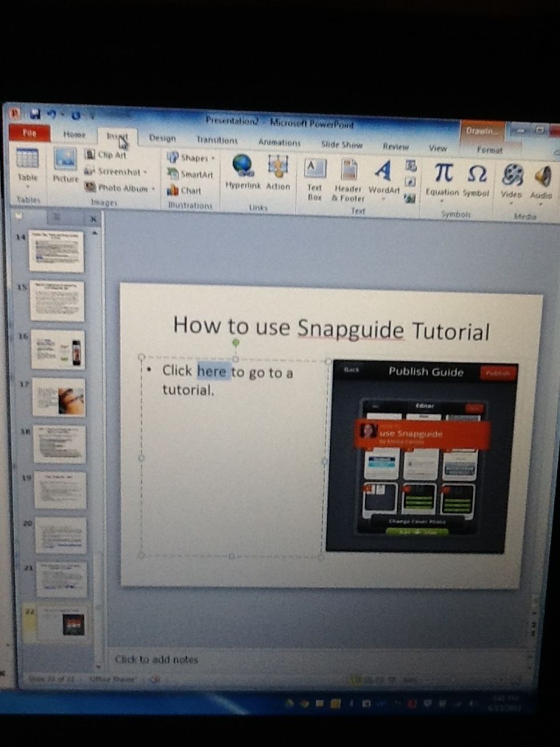Click the Video film reel icon
Screen dimensions: 560x747
coord(512,175)
